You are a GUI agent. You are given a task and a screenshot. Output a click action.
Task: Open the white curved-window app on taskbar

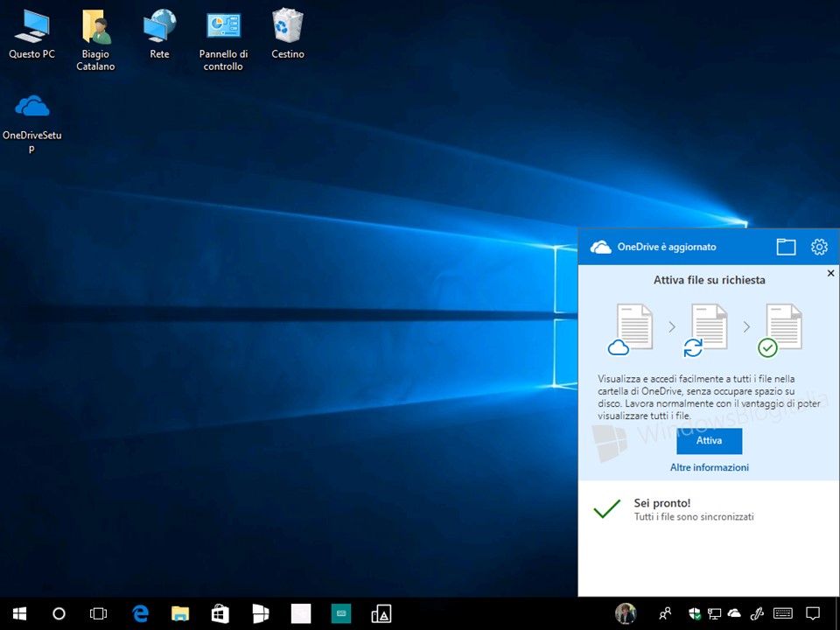pos(261,613)
